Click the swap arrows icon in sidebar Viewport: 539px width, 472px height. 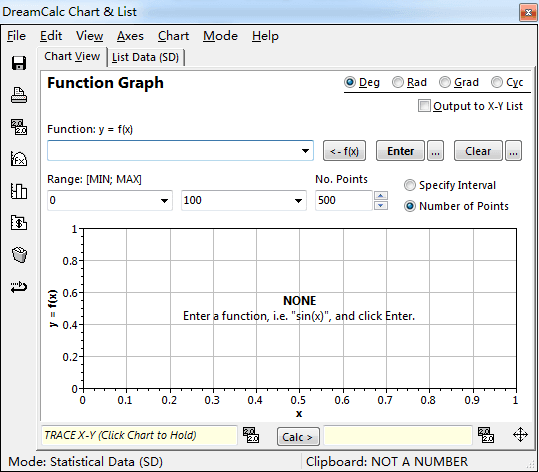(19, 287)
